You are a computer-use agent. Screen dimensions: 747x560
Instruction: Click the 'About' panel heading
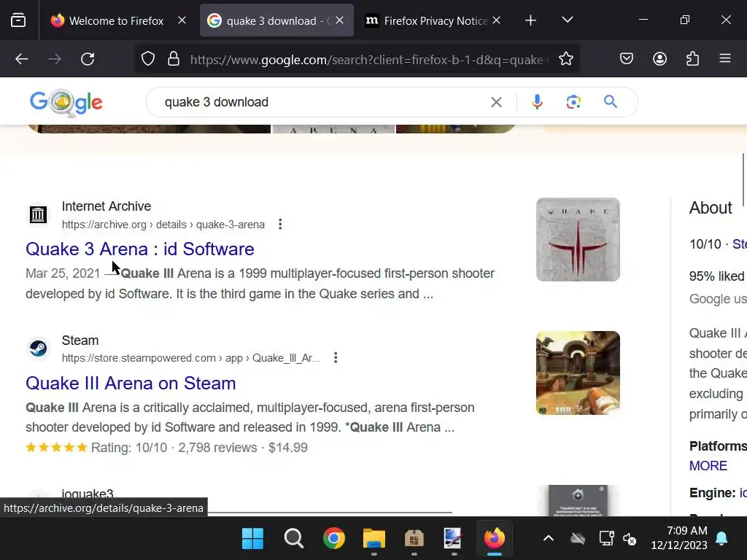click(711, 208)
